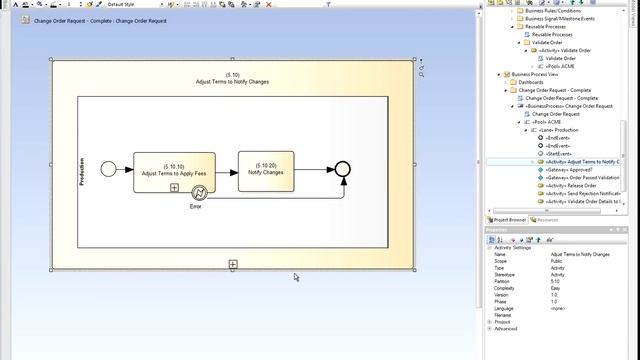Image resolution: width=640 pixels, height=360 pixels.
Task: Click the line width stepper arrows
Action: point(80,4)
